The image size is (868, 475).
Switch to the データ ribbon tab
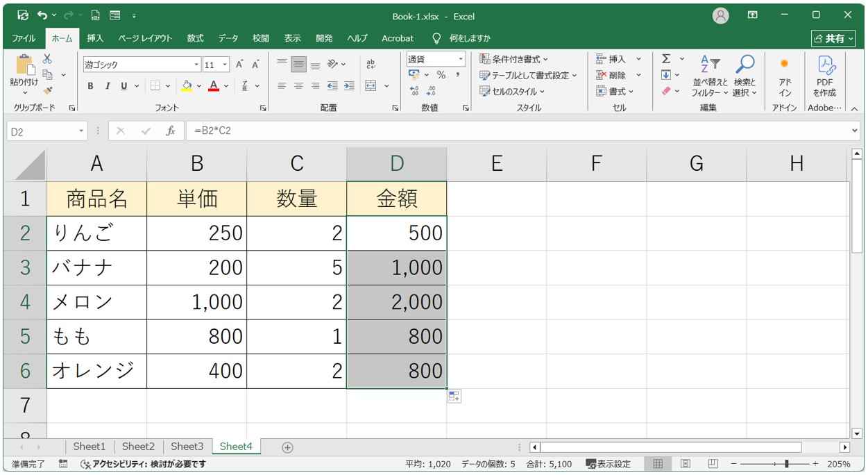(228, 38)
